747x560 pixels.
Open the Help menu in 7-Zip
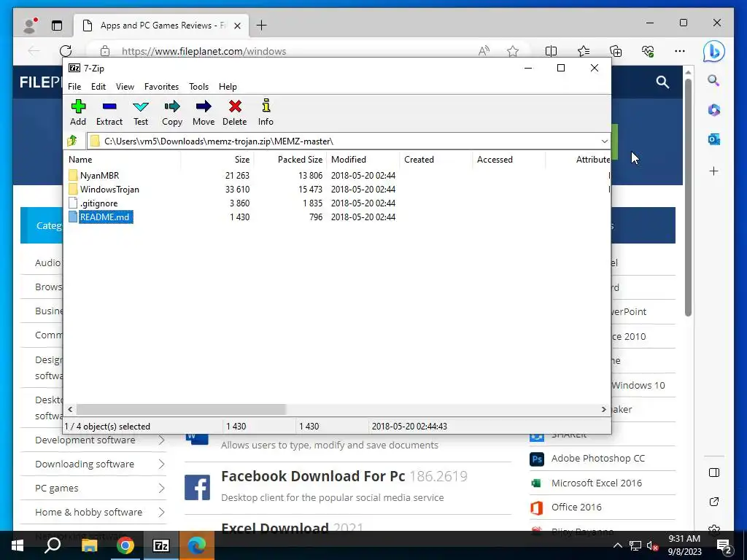click(228, 87)
